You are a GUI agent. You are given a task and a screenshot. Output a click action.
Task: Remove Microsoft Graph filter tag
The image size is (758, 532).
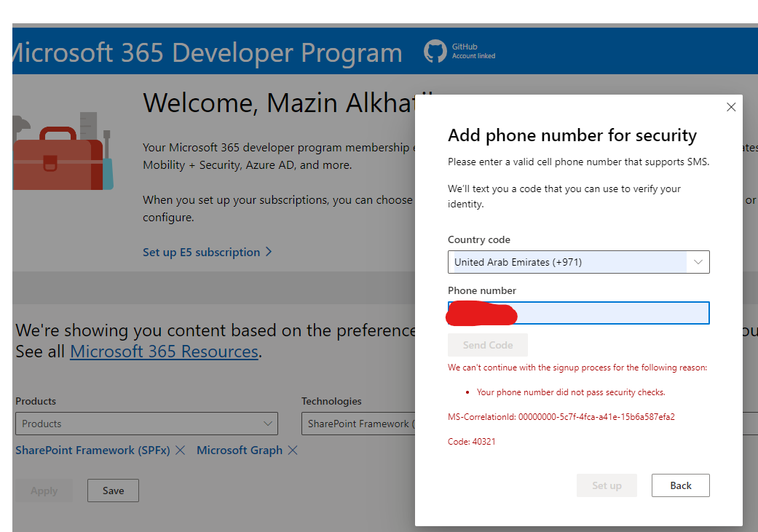pos(293,450)
